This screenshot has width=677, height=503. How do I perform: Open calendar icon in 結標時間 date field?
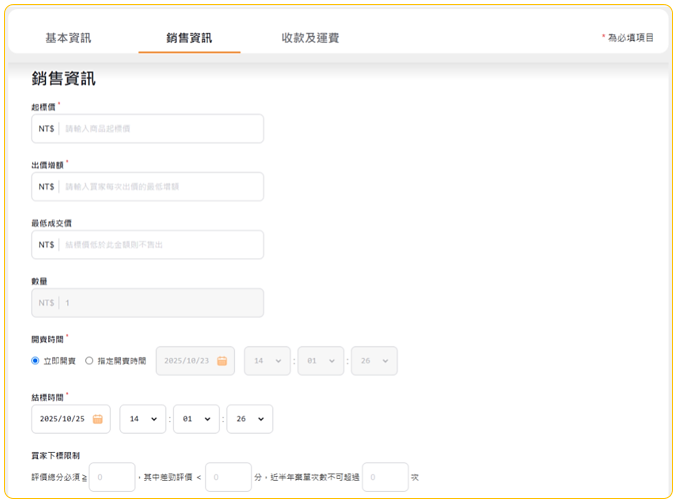coord(98,419)
